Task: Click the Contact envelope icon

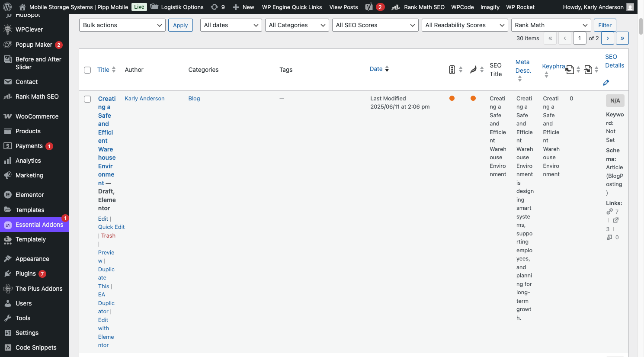Action: pos(8,82)
